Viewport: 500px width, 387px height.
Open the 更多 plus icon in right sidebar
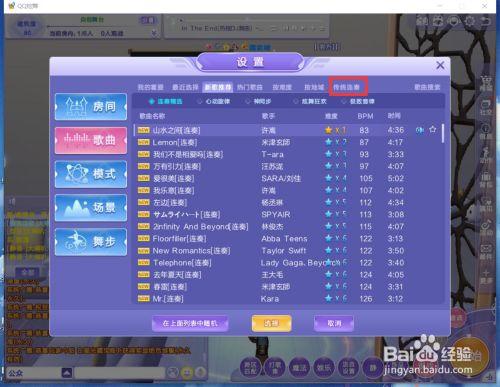coord(486,276)
